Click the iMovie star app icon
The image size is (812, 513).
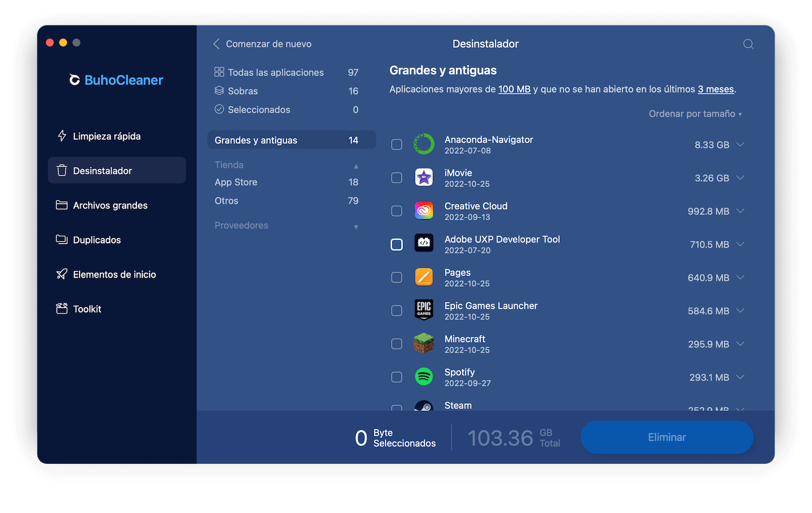click(424, 178)
